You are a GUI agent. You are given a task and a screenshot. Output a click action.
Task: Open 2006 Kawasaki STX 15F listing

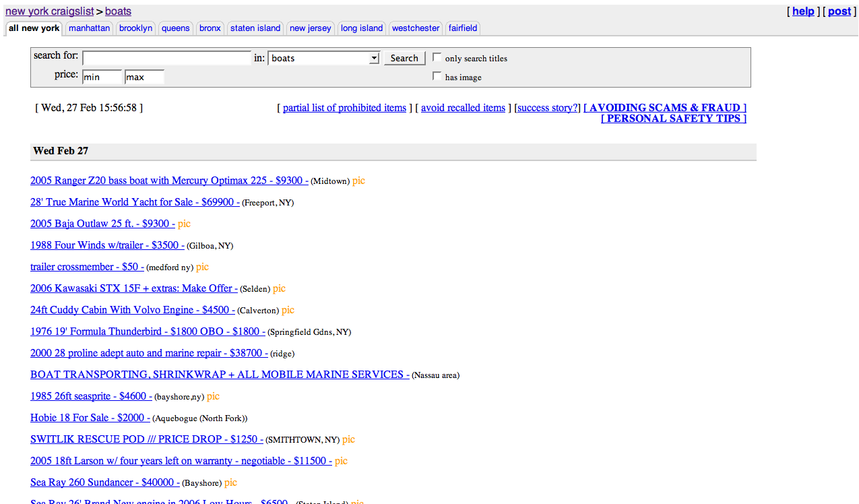(134, 288)
